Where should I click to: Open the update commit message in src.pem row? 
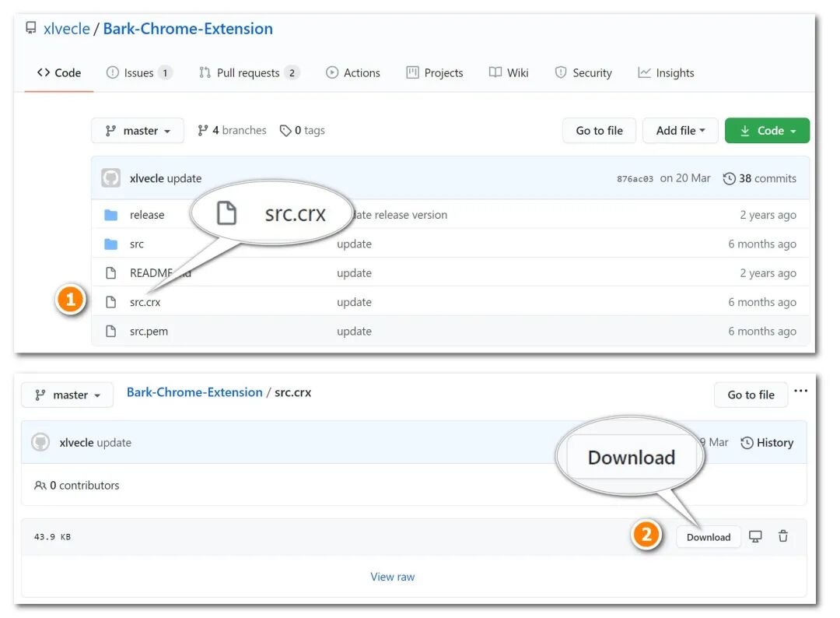click(354, 332)
